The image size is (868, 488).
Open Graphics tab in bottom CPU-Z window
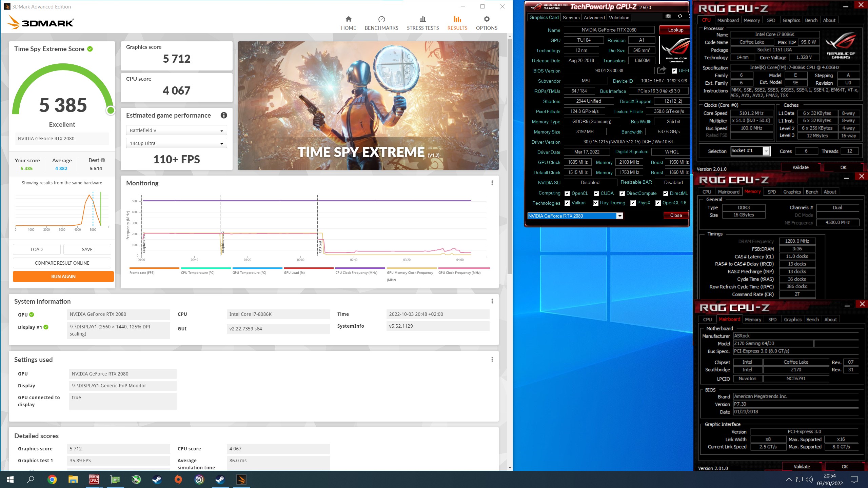coord(793,320)
